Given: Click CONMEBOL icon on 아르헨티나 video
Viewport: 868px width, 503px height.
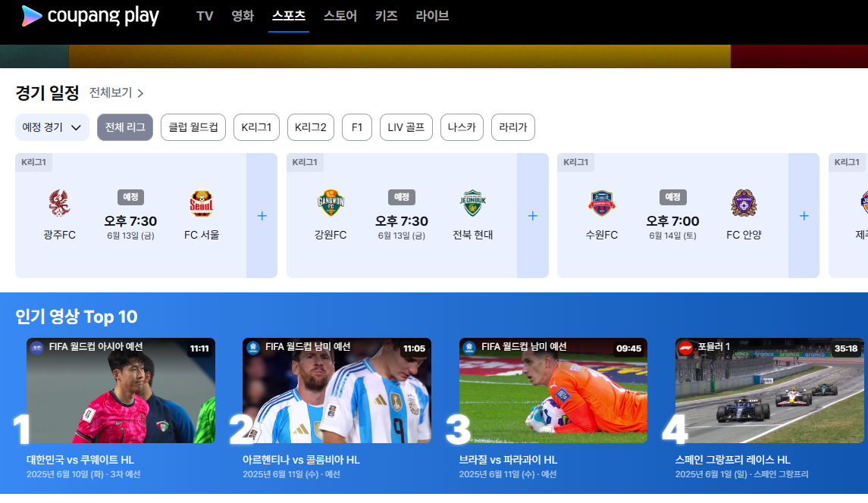Looking at the screenshot, I should (x=253, y=348).
